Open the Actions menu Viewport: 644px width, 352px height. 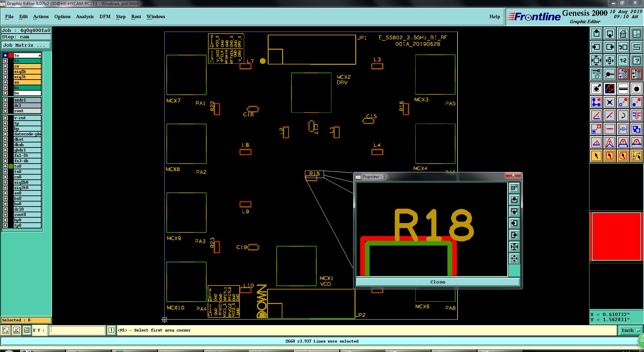pos(41,16)
